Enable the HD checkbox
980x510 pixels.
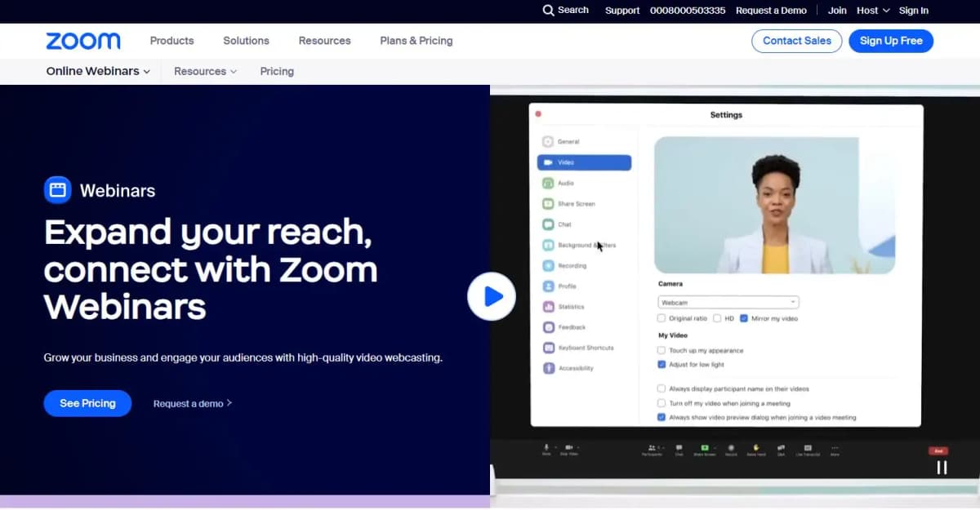click(x=717, y=318)
